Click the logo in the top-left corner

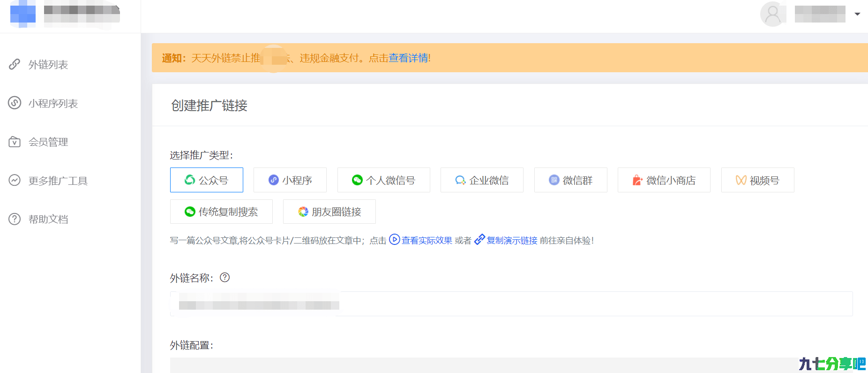[x=23, y=13]
